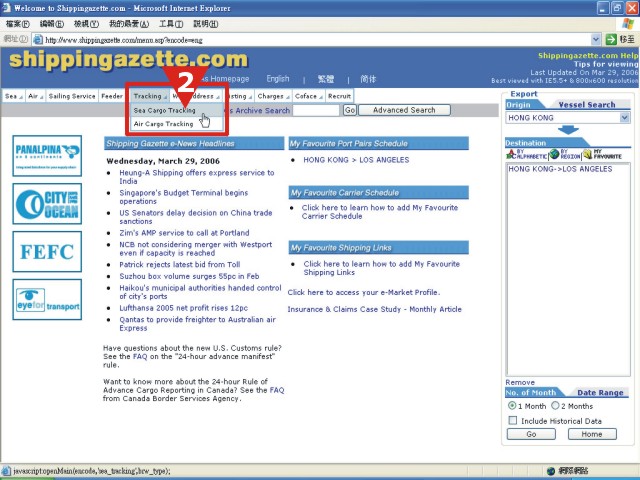Open Suzhou box volume surges headline
The height and width of the screenshot is (480, 640).
(189, 276)
